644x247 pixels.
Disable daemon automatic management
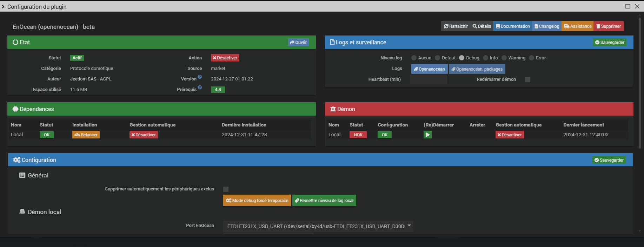point(510,135)
